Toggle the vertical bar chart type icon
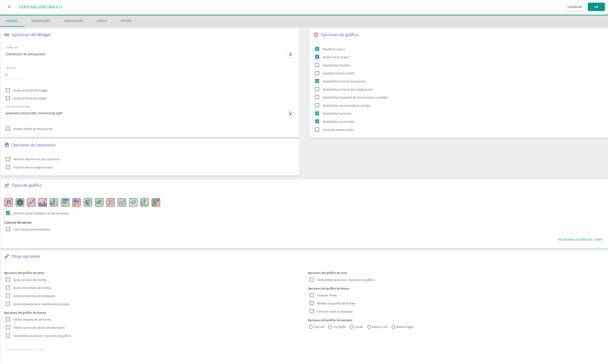 tap(54, 202)
